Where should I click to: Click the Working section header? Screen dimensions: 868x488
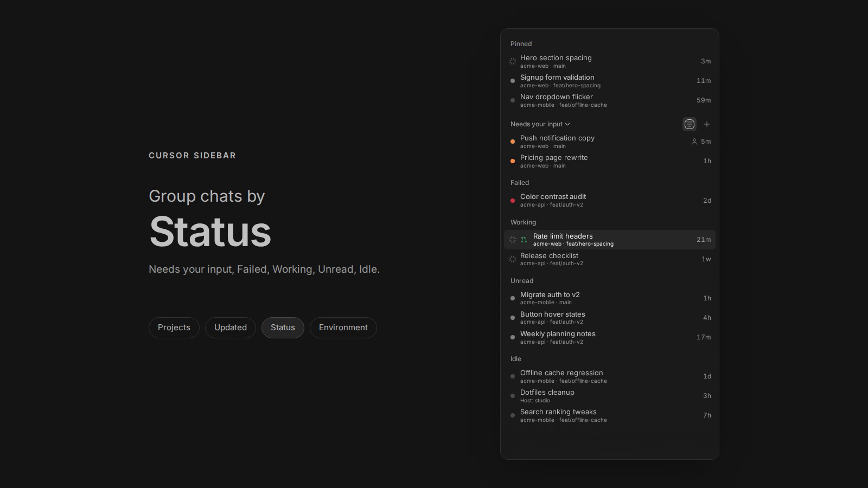523,222
